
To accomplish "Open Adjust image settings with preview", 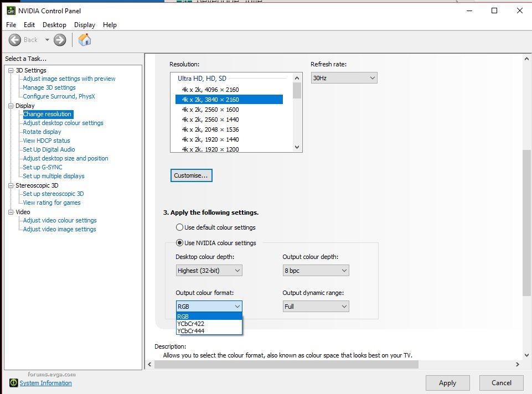I will [69, 79].
